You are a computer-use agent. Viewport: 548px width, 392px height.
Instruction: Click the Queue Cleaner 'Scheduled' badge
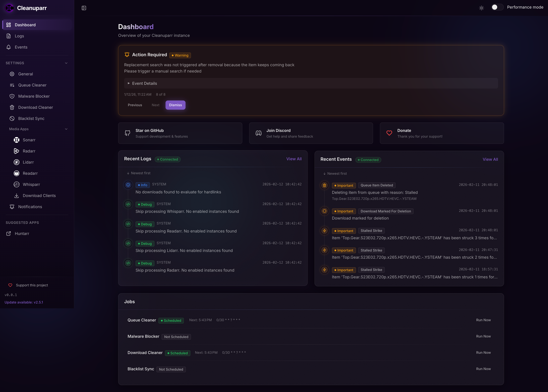point(171,320)
